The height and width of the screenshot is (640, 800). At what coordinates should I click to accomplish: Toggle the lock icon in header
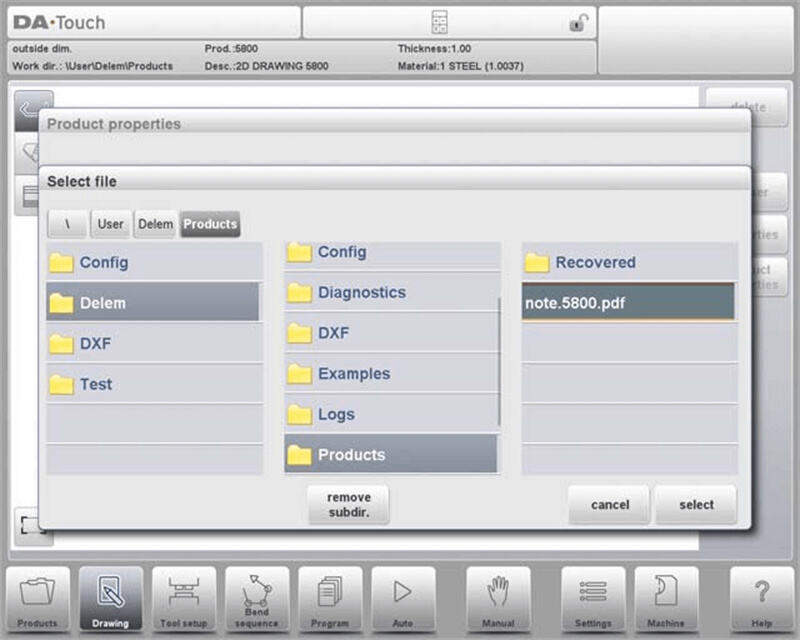click(x=577, y=22)
